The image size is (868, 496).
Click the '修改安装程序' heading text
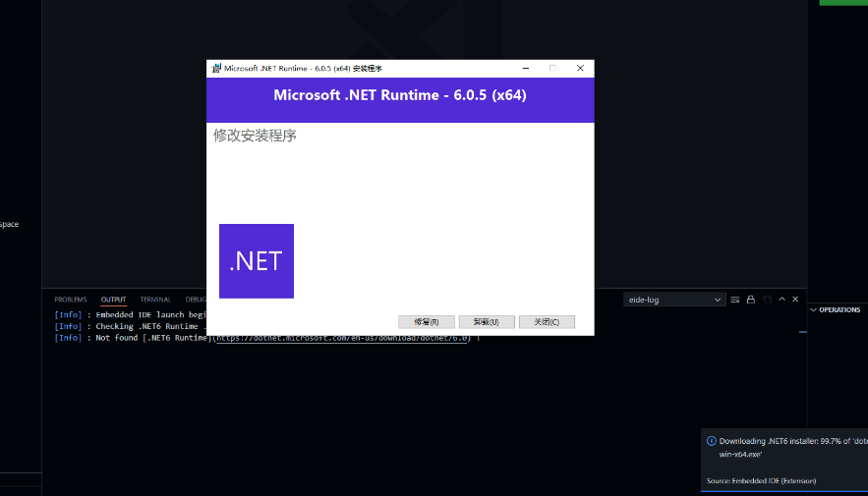pos(255,136)
